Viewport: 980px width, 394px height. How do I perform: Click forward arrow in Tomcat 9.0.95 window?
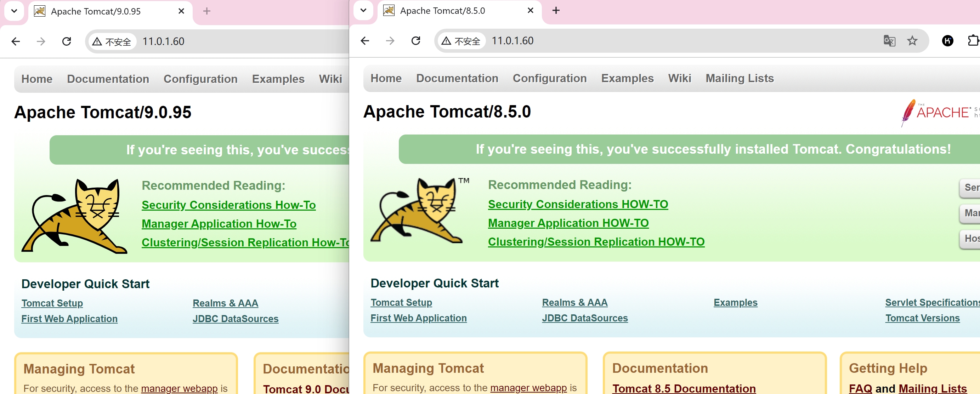[41, 41]
